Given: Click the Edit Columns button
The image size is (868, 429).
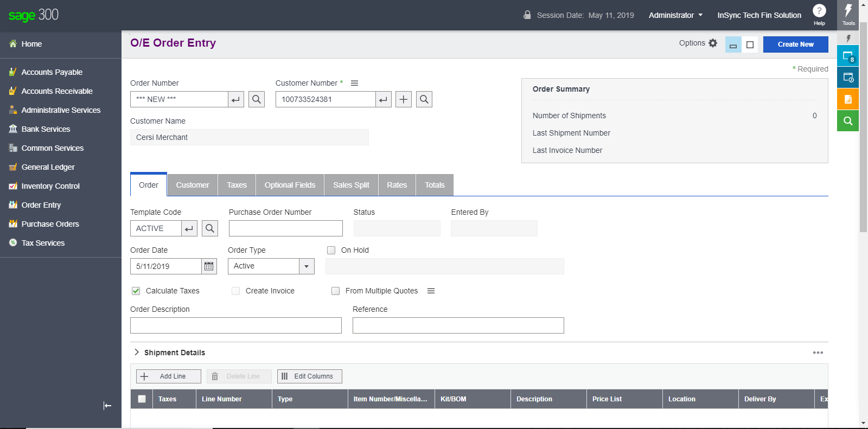Looking at the screenshot, I should 310,376.
